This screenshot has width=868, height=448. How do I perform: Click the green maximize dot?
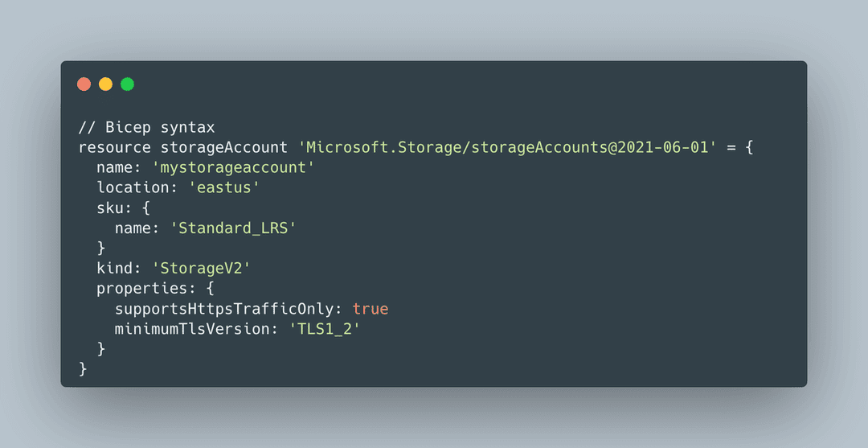(127, 84)
